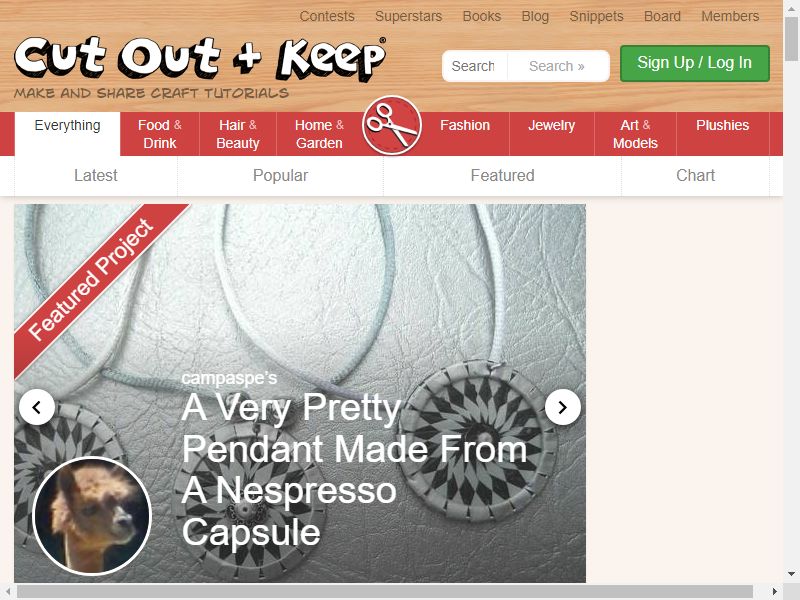
Task: Click the Cut Out + Keep logo
Action: tap(200, 60)
